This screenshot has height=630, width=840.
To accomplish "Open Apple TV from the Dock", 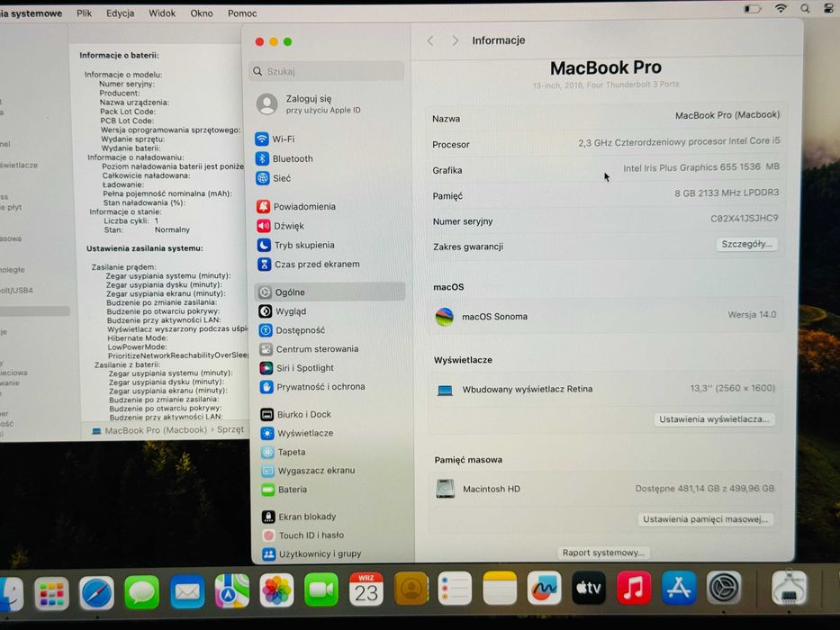I will tap(589, 589).
